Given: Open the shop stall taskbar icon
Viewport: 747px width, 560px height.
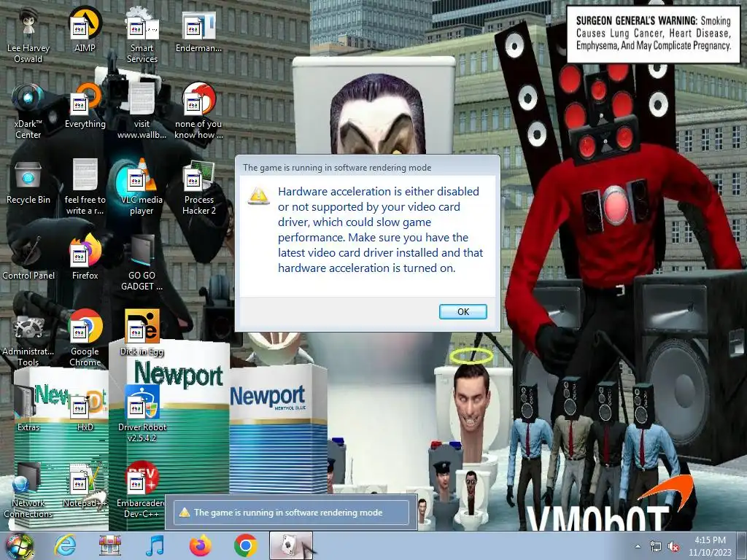Looking at the screenshot, I should (x=110, y=545).
